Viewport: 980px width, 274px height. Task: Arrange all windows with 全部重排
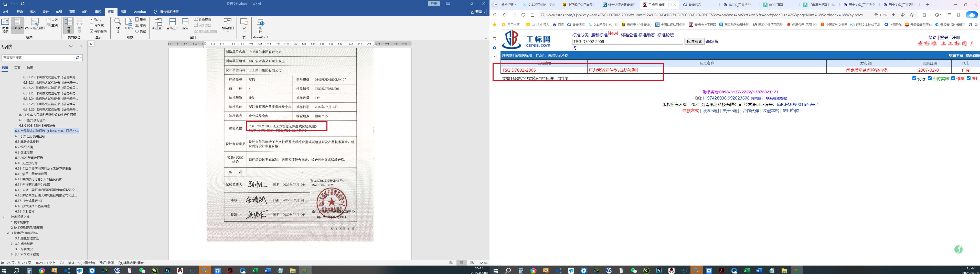(x=173, y=24)
